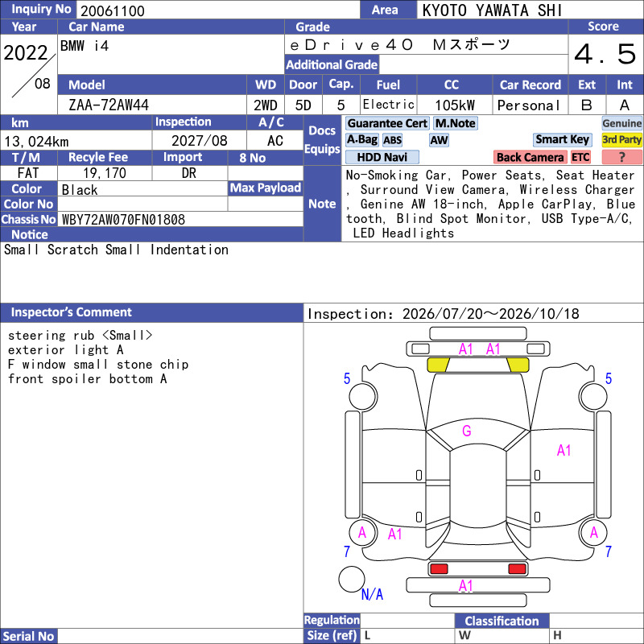Click the front spoiler bottom A comment
Viewport: 644px width, 644px height.
(x=88, y=378)
